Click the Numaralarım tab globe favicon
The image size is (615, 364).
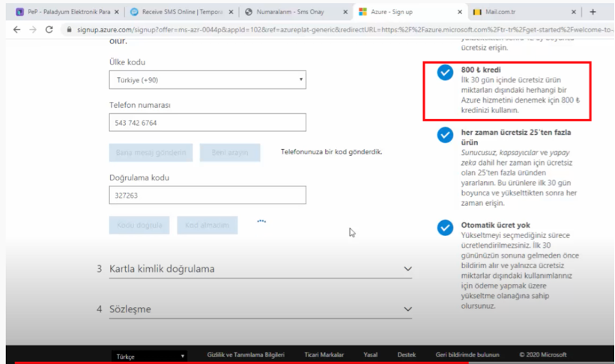coord(249,12)
